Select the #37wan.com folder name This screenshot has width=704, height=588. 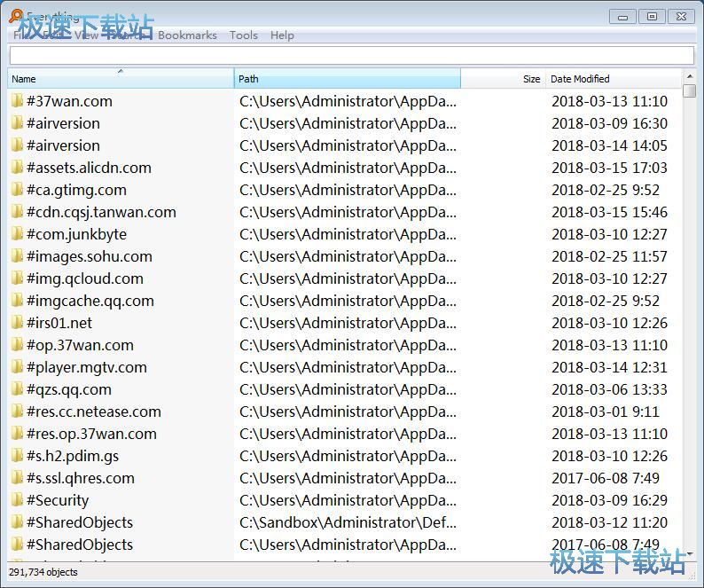(x=69, y=101)
